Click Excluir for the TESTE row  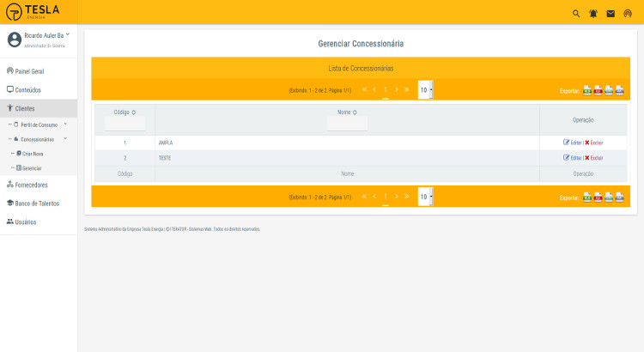pos(594,158)
